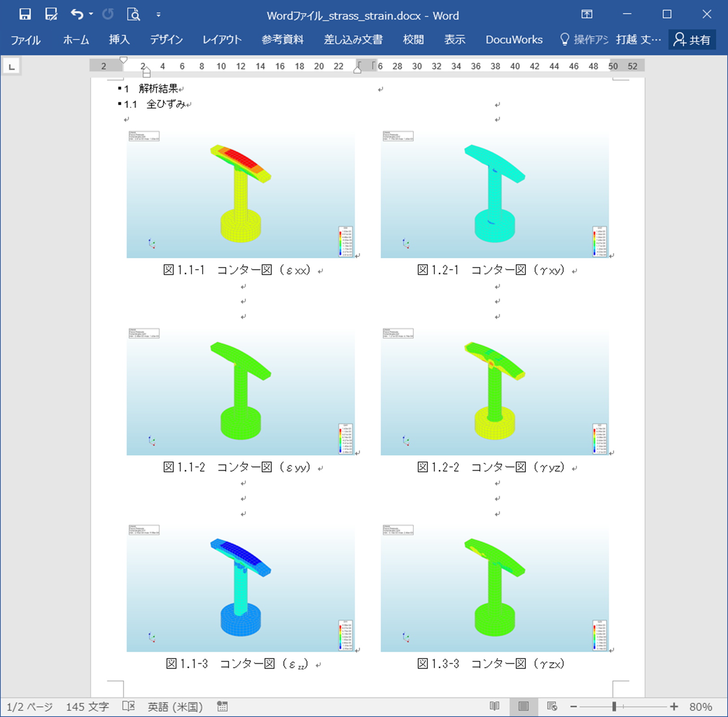Click the εxx contour figure image

[241, 194]
